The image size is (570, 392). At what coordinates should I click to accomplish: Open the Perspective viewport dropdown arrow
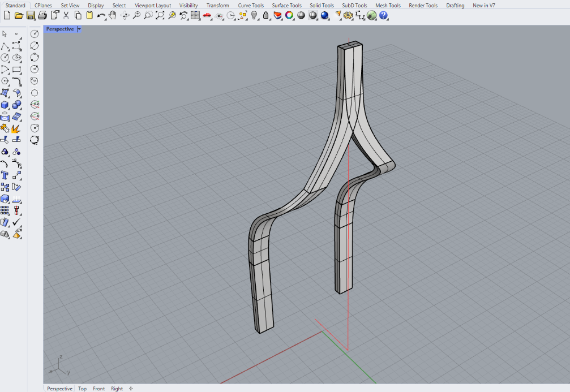tap(79, 29)
